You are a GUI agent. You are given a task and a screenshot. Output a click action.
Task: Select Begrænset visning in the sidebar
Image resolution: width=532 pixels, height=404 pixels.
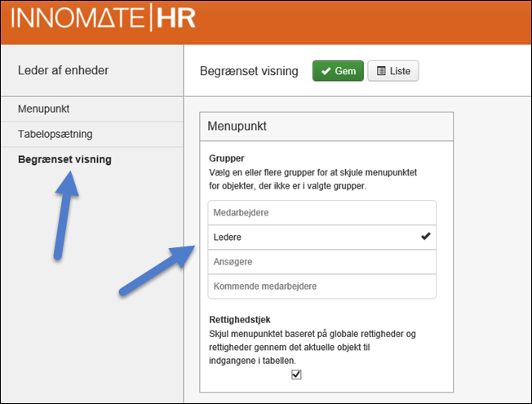[x=64, y=159]
